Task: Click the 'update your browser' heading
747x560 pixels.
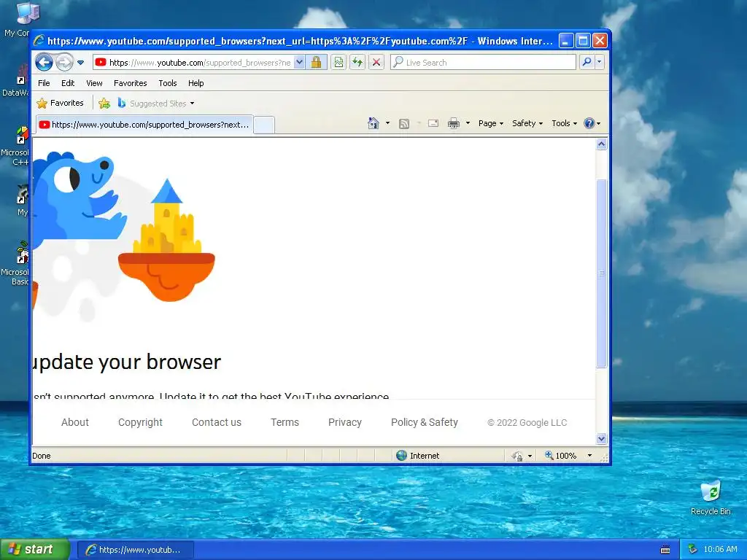Action: [x=127, y=362]
